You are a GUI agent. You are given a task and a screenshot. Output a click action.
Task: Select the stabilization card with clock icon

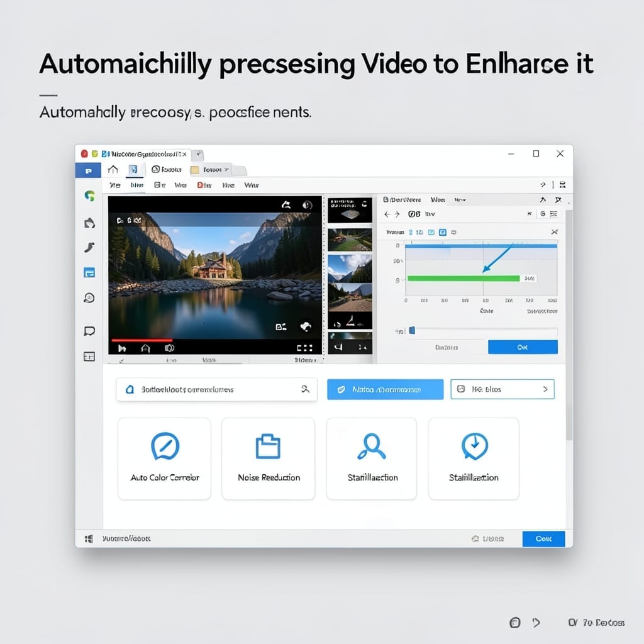474,458
